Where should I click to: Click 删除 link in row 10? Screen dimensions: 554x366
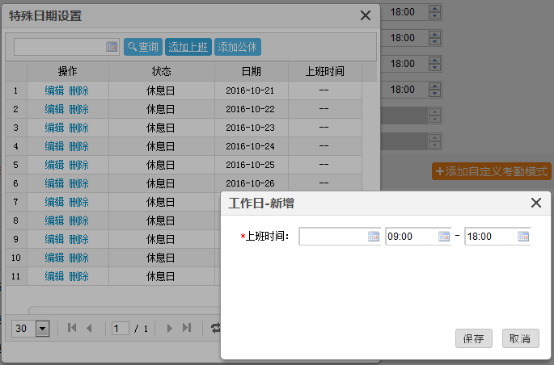click(x=79, y=258)
